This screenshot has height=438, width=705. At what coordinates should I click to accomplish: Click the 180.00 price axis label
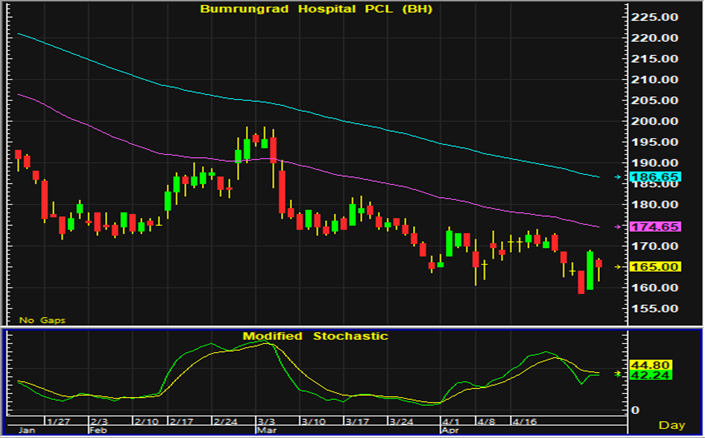point(654,205)
